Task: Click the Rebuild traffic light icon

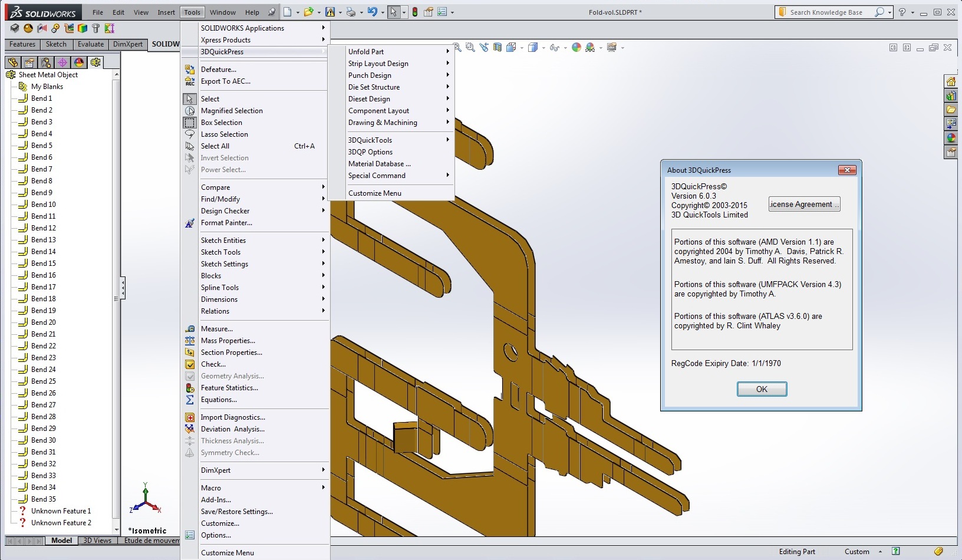Action: (x=414, y=12)
